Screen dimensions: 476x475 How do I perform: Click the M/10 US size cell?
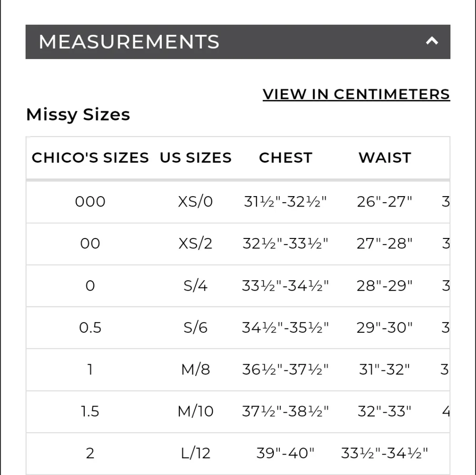point(196,411)
